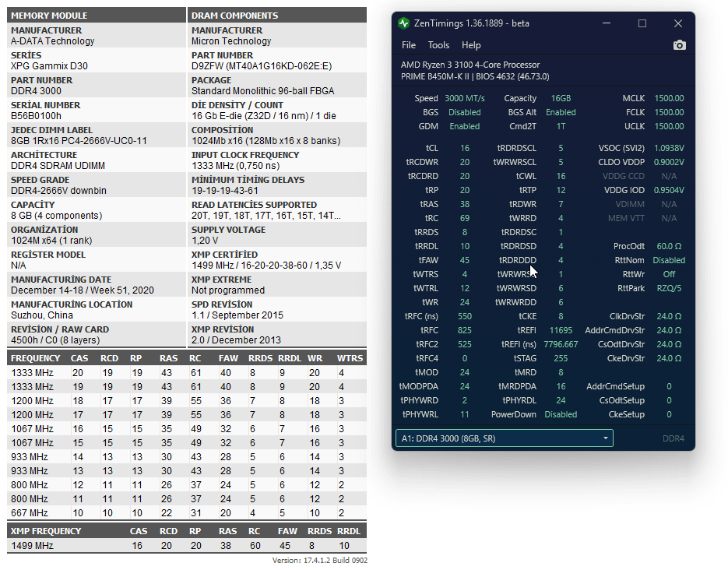
Task: Click the camera screenshot icon in ZenTimings
Action: tap(679, 45)
